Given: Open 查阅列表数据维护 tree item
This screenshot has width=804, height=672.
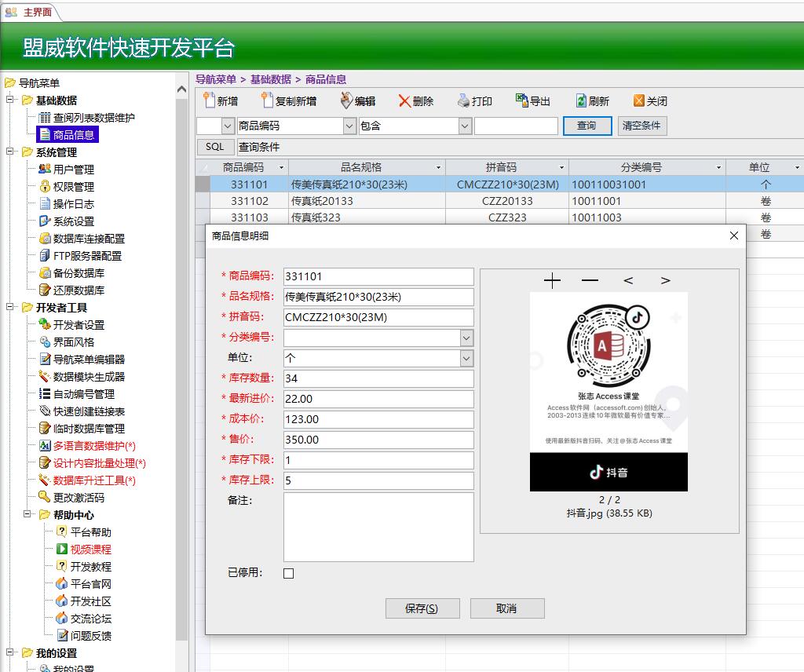Looking at the screenshot, I should click(x=86, y=118).
